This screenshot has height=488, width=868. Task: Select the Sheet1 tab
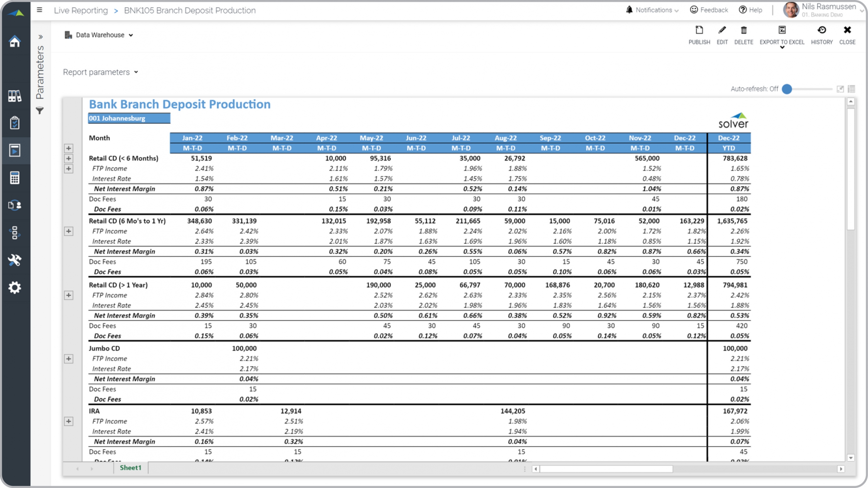[131, 468]
